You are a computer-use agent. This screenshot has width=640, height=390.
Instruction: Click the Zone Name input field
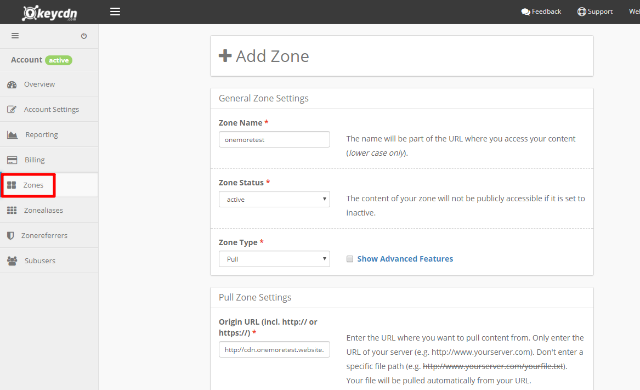[274, 140]
